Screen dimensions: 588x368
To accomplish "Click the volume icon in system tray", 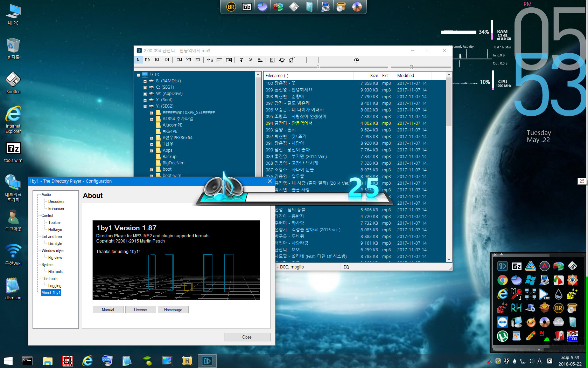I will 531,361.
